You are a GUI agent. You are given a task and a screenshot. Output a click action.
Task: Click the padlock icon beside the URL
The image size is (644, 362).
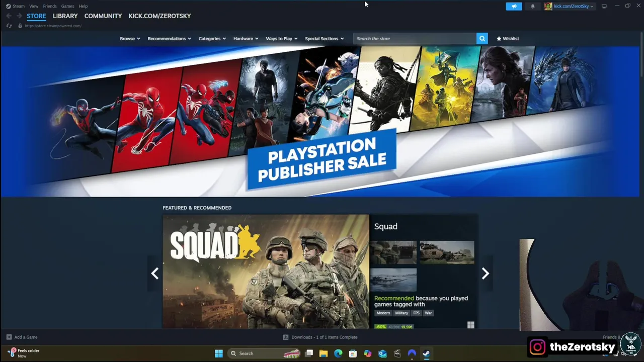(x=20, y=26)
